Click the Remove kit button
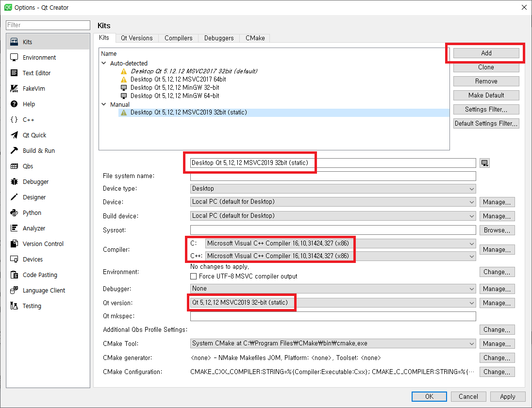This screenshot has width=532, height=408. (x=486, y=81)
